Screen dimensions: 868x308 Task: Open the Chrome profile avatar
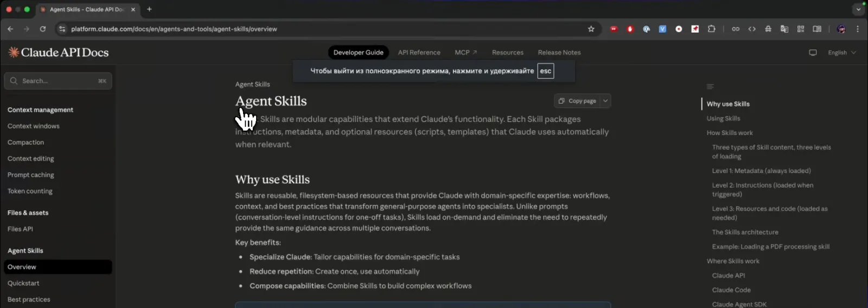841,29
